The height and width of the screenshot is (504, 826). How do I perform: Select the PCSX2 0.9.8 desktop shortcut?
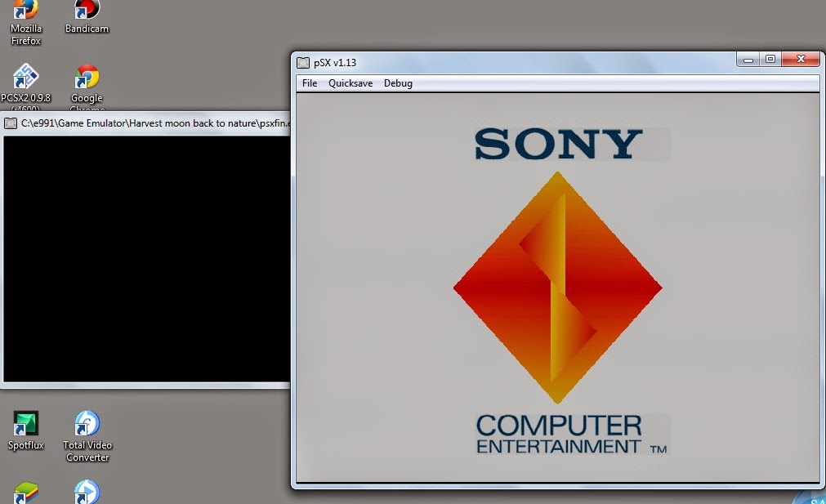(x=25, y=87)
